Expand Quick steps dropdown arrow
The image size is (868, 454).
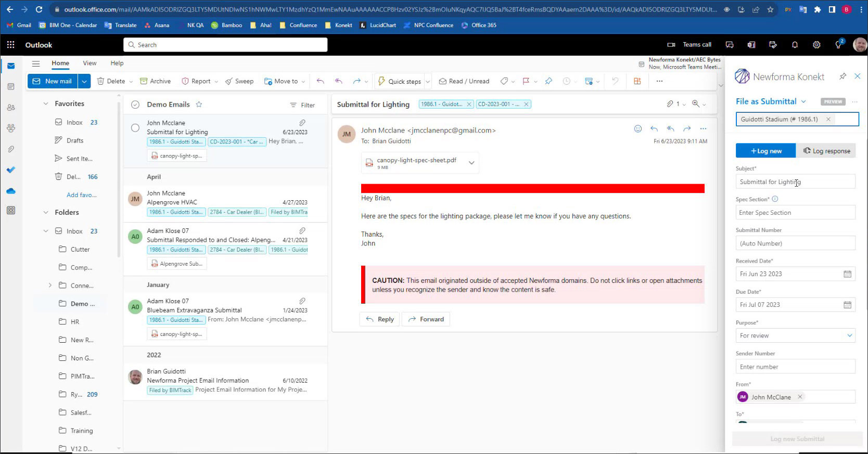428,82
